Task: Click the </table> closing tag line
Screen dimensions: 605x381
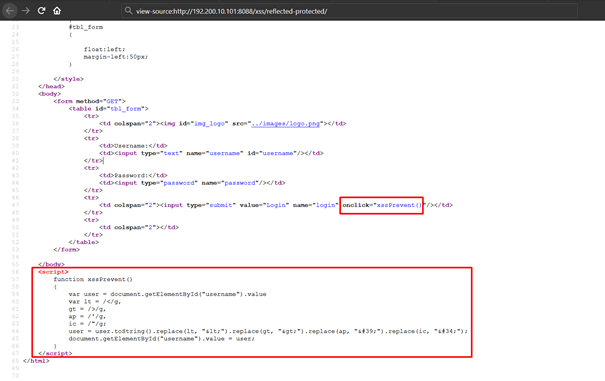Action: (84, 242)
